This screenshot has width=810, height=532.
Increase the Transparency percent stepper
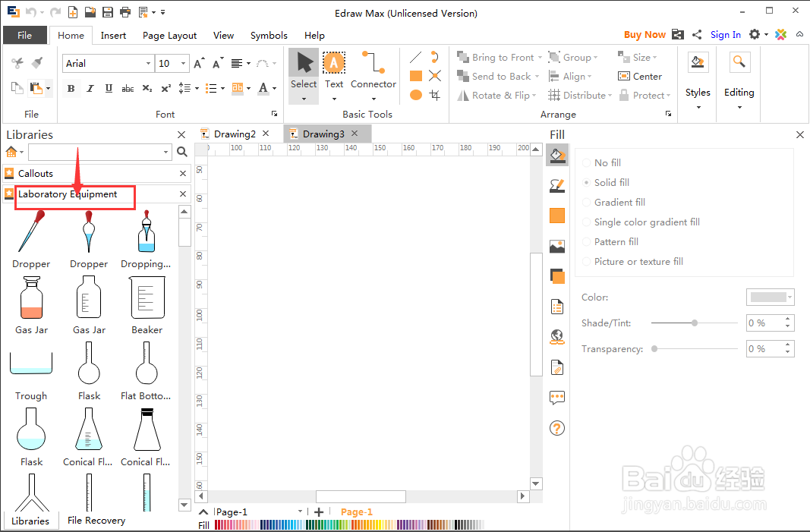pos(788,345)
